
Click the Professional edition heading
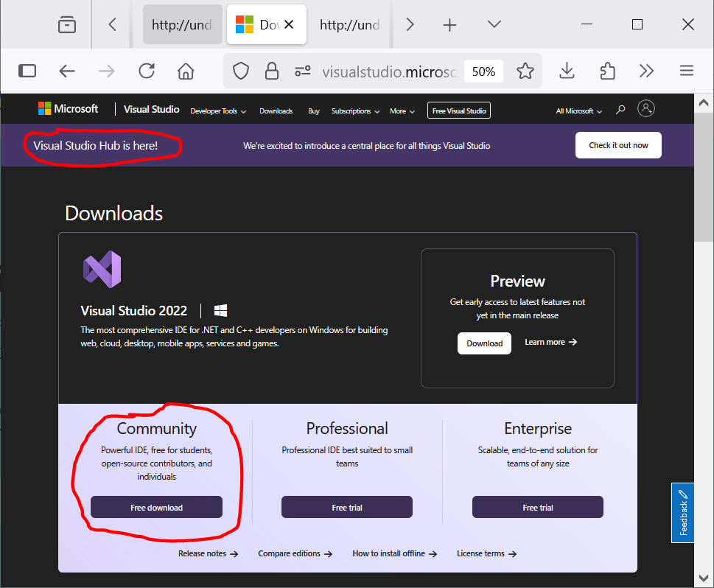pos(347,428)
